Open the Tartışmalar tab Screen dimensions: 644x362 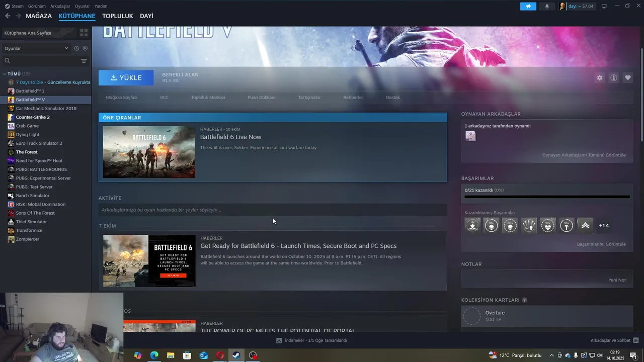pyautogui.click(x=309, y=98)
